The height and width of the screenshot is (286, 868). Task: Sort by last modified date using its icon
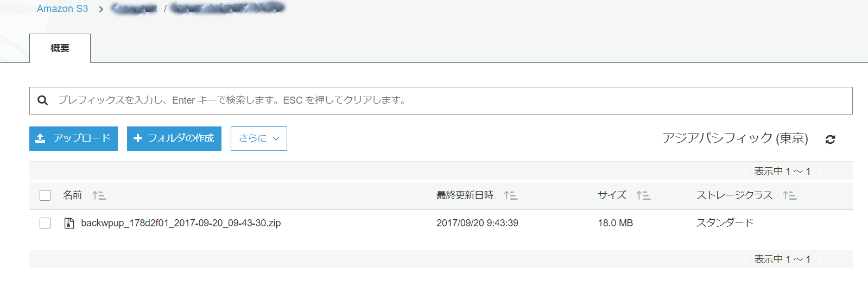(510, 195)
